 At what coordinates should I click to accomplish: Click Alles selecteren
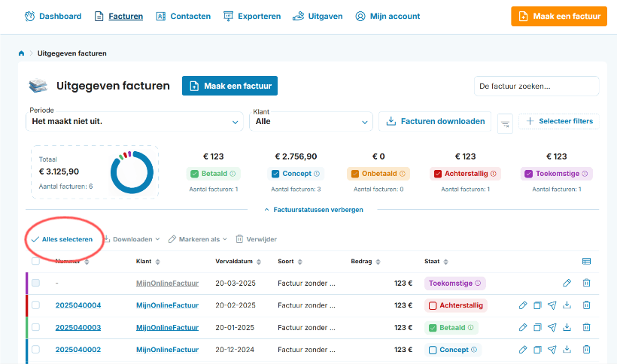(x=62, y=239)
